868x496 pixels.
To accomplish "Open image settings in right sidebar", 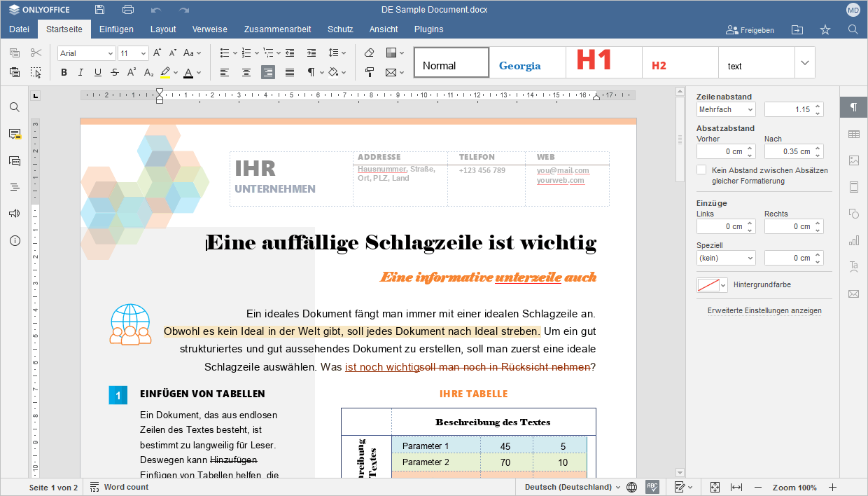I will (x=853, y=160).
